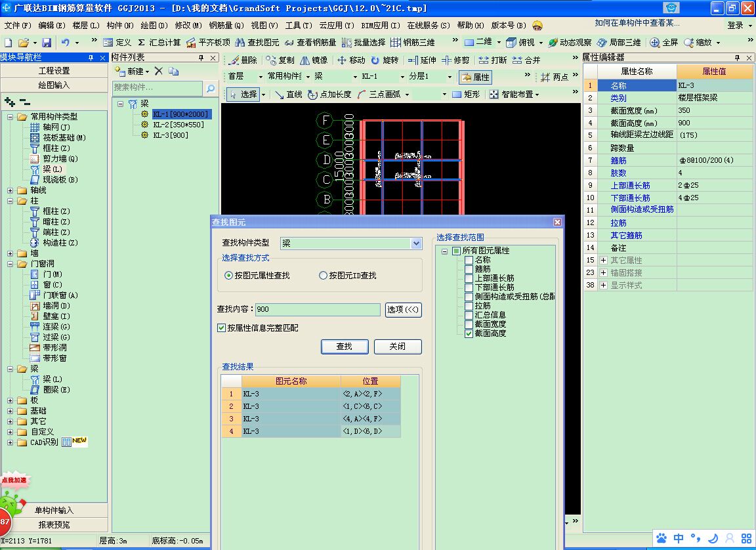Open 查看钢筋量 tool
Viewport: 756px width, 550px height.
pyautogui.click(x=310, y=43)
